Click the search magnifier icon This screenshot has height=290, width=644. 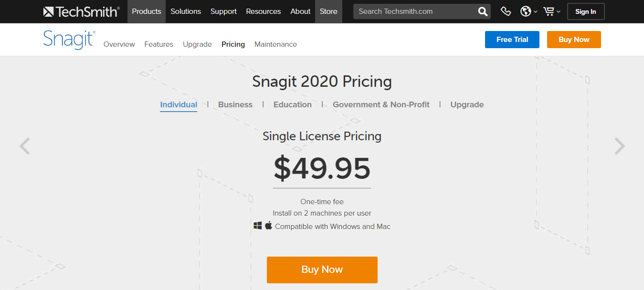[x=483, y=11]
